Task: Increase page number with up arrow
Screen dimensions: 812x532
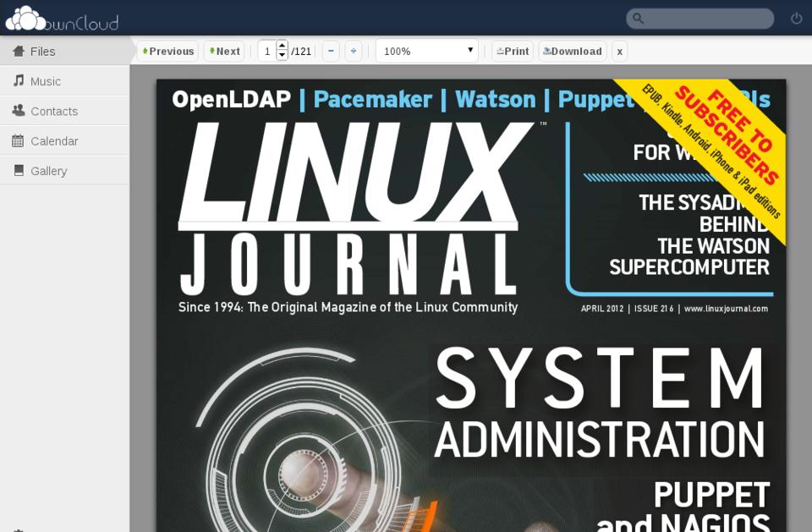Action: coord(283,46)
